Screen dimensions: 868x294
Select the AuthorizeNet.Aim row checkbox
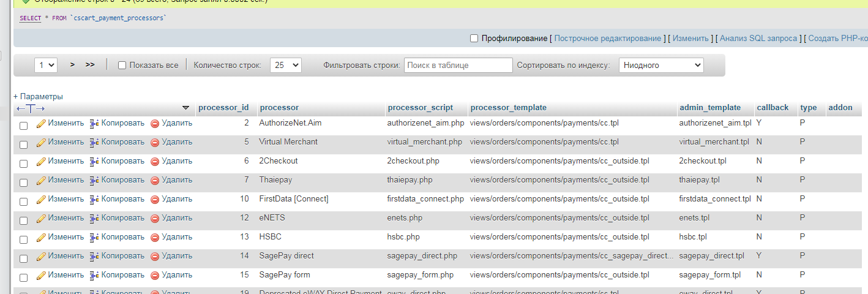click(23, 126)
